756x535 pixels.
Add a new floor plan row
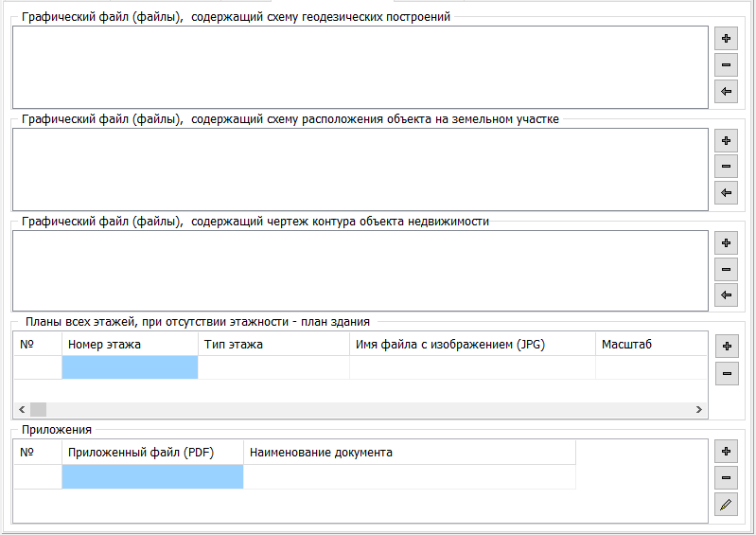click(x=726, y=347)
